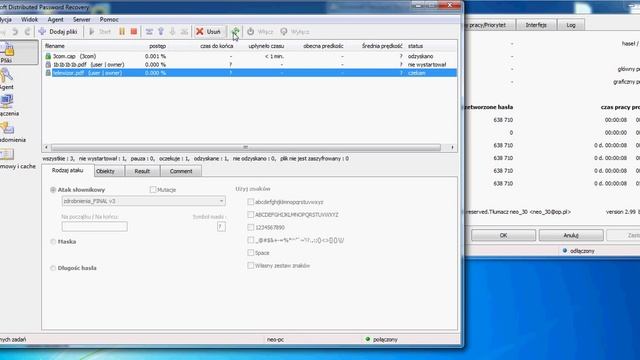640x360 pixels.
Task: Open the Agent menu in menu bar
Action: (x=55, y=19)
